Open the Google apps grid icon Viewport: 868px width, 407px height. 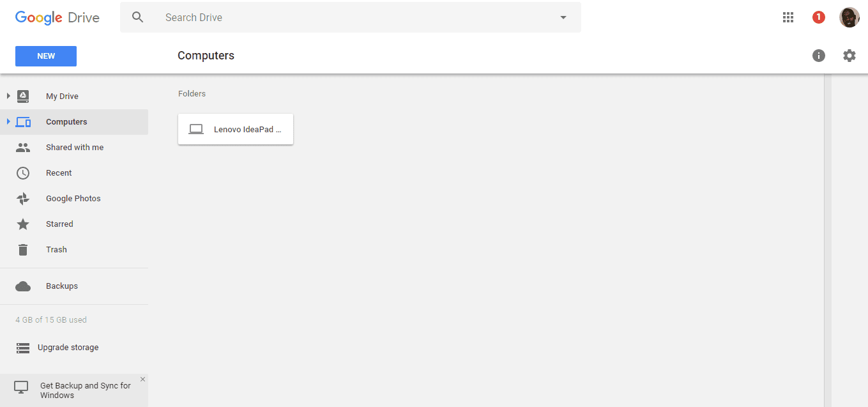(x=788, y=17)
